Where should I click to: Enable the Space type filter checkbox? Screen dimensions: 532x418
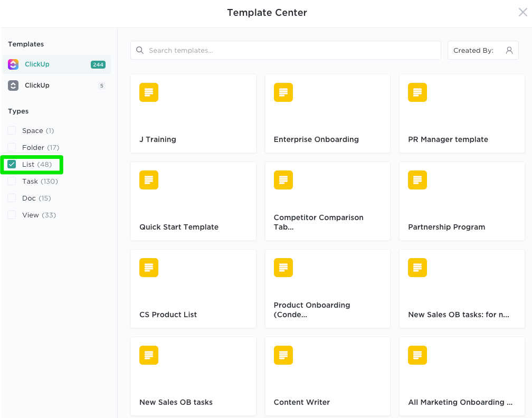click(x=12, y=131)
